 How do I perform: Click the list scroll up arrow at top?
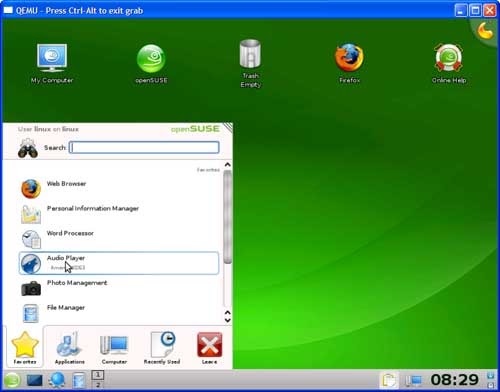228,164
